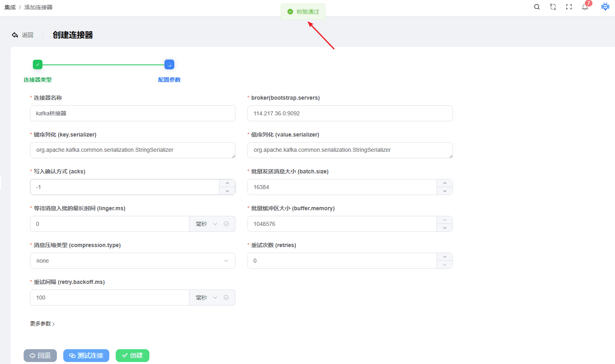Edit the retry.backoff.ms value field
Image resolution: width=615 pixels, height=364 pixels.
coord(109,298)
